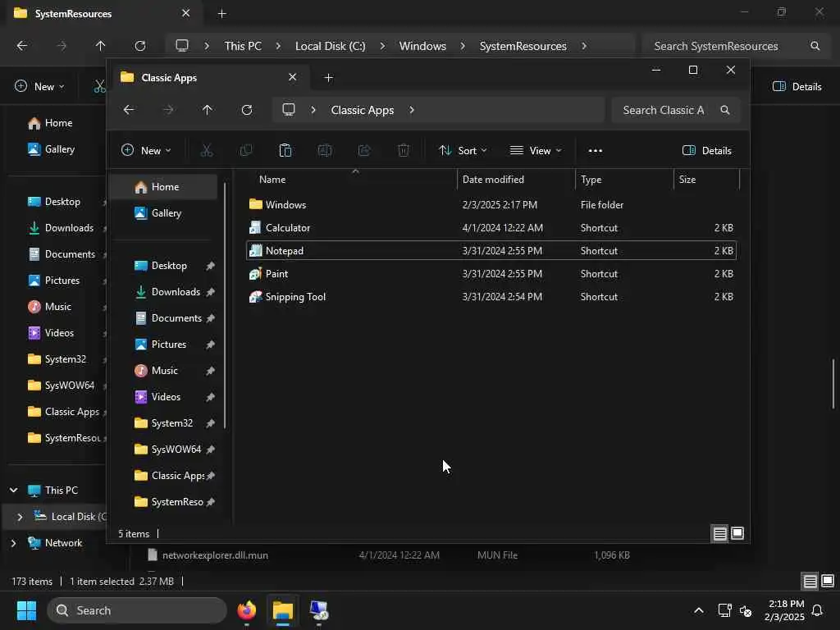The height and width of the screenshot is (630, 840).
Task: Go up one level in SystemResources window
Action: [100, 46]
